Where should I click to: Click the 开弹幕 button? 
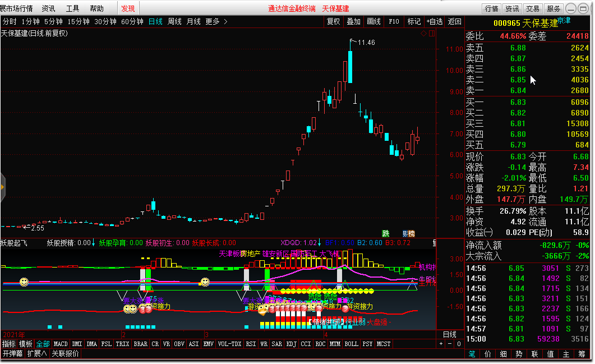point(13,354)
